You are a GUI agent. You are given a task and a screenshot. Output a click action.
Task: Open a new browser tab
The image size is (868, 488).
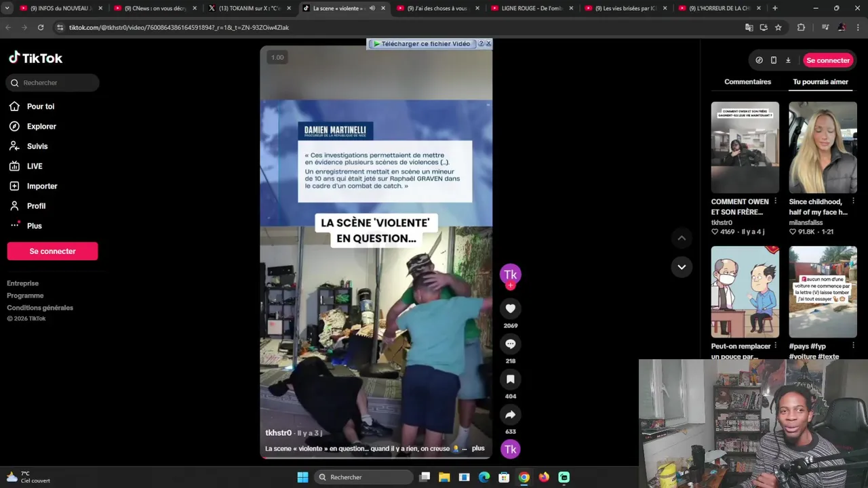coord(775,8)
